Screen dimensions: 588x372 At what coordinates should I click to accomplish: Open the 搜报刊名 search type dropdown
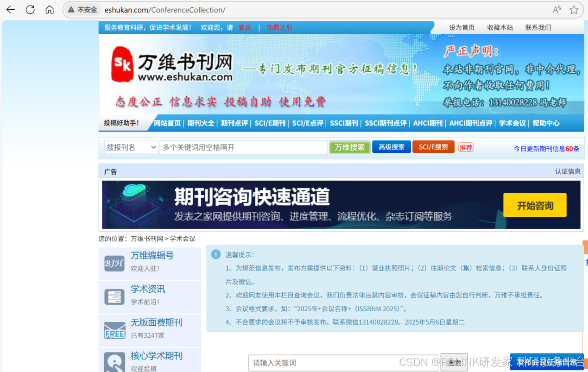(132, 147)
